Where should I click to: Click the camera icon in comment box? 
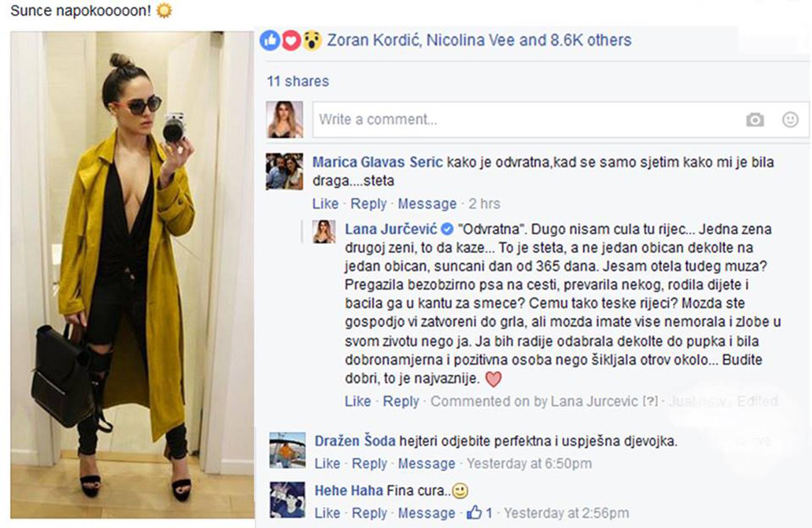[x=754, y=120]
